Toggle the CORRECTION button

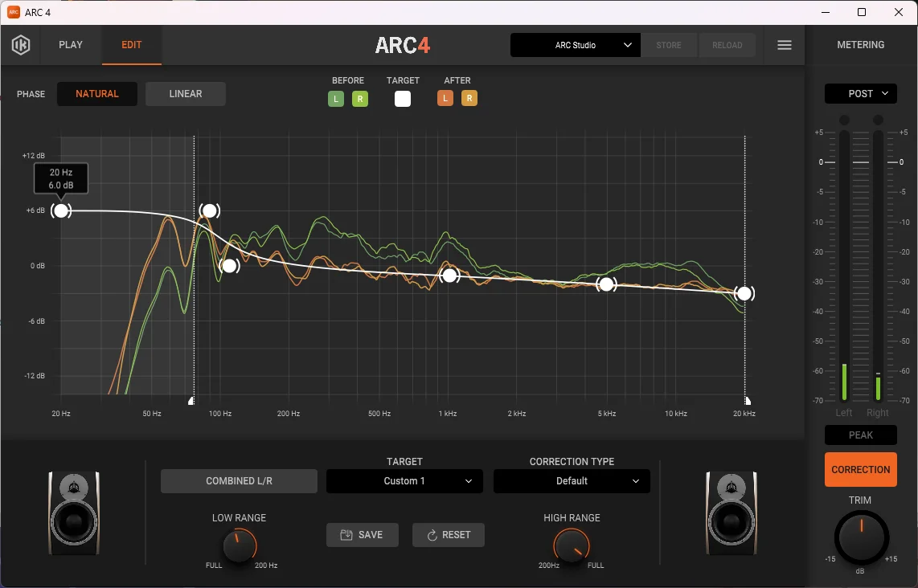point(861,469)
